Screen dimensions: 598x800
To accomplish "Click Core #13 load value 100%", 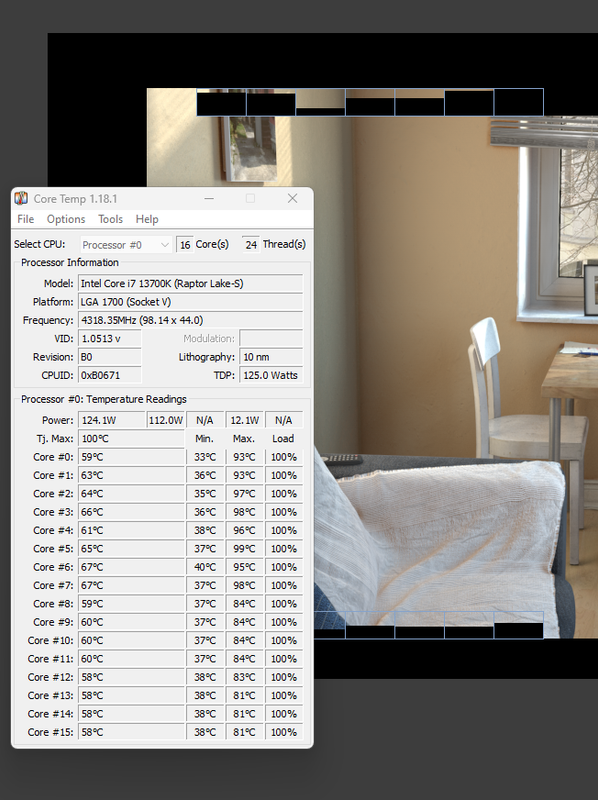I will click(284, 696).
